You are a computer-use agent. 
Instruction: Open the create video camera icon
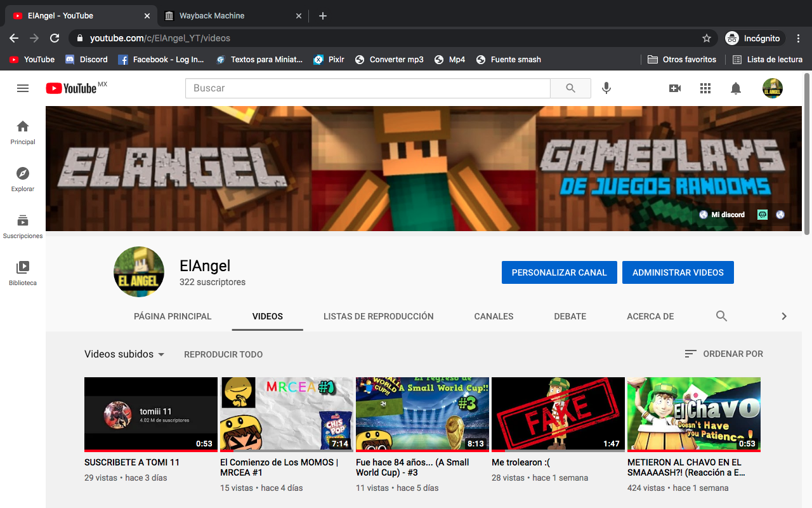tap(675, 88)
